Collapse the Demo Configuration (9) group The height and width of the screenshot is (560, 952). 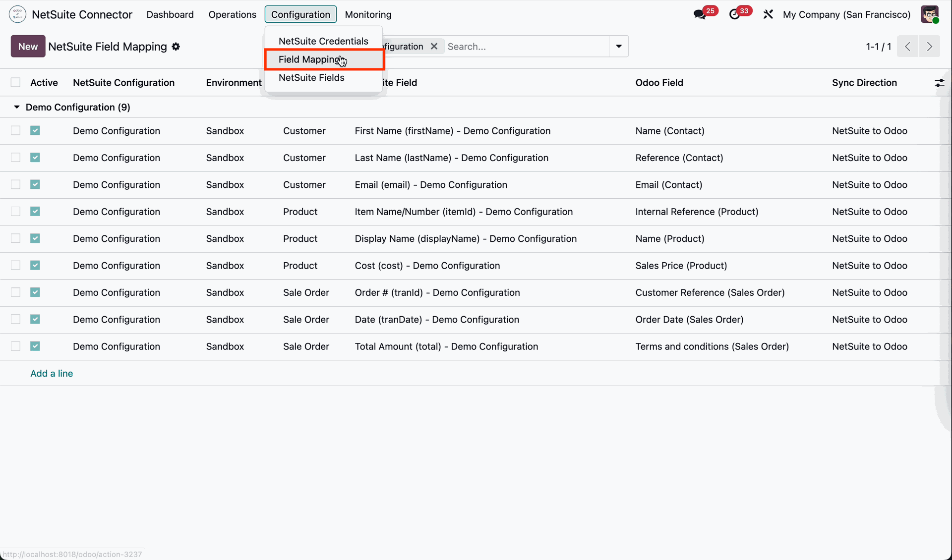coord(17,107)
